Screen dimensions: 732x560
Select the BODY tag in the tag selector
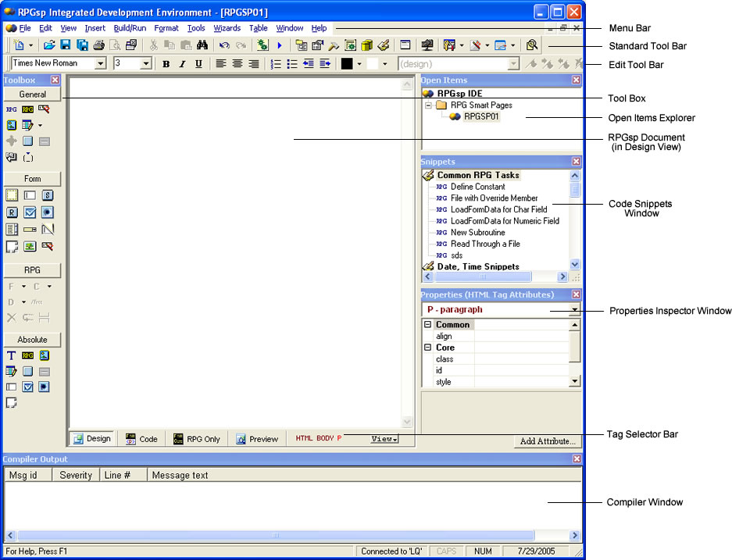tap(325, 438)
